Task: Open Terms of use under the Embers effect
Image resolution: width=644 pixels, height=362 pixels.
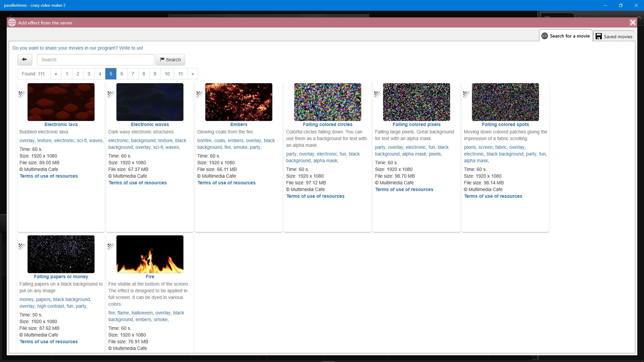Action: click(x=226, y=183)
